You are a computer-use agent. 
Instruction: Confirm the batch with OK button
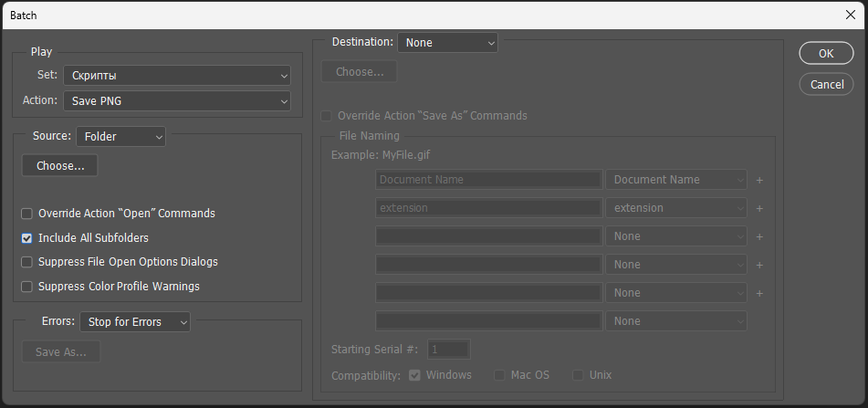pyautogui.click(x=826, y=53)
